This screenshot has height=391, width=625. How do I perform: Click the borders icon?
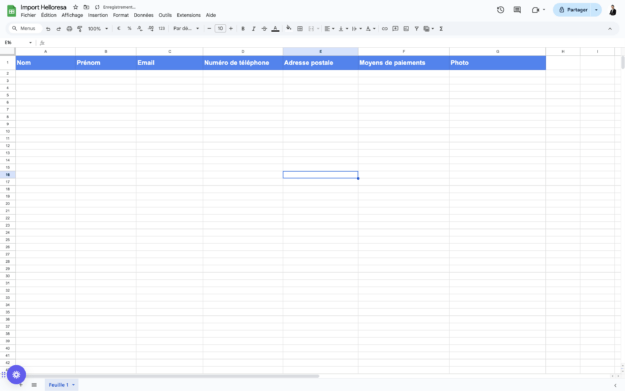(300, 29)
